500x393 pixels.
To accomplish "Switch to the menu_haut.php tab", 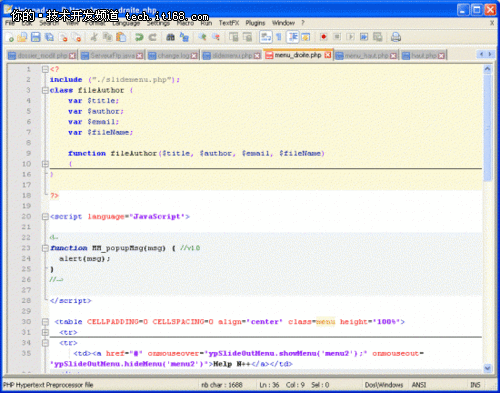I will pyautogui.click(x=366, y=55).
